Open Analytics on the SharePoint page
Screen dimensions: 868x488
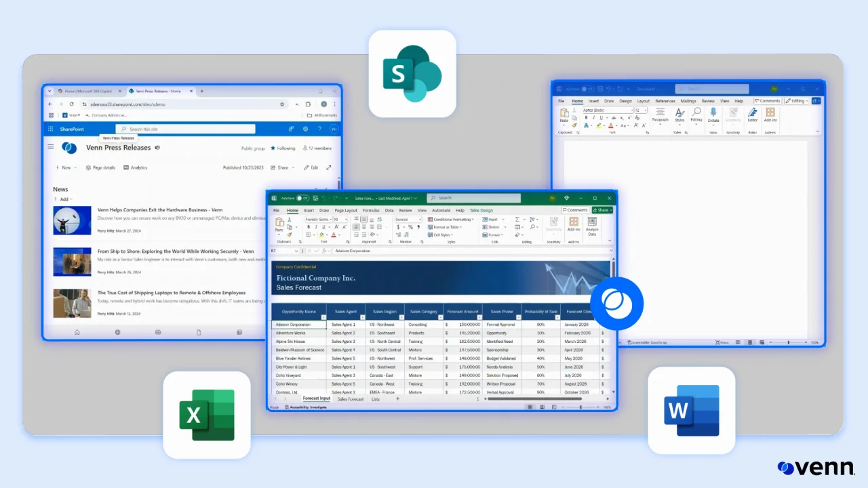(136, 167)
